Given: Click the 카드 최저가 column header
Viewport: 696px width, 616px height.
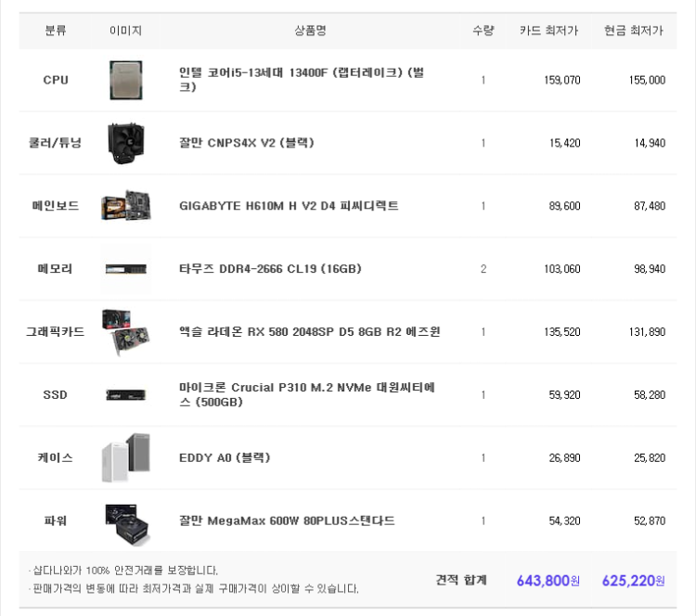Looking at the screenshot, I should click(x=549, y=31).
